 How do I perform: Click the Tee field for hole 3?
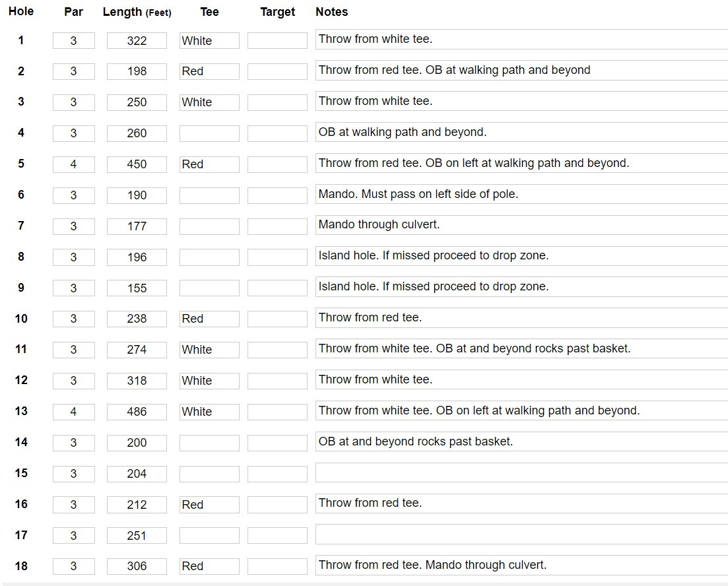[209, 102]
